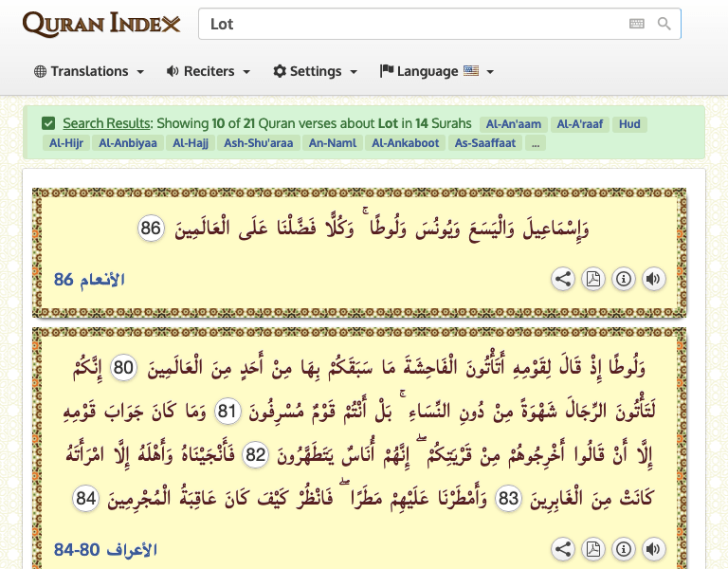Open the Settings menu
728x569 pixels.
tap(315, 71)
